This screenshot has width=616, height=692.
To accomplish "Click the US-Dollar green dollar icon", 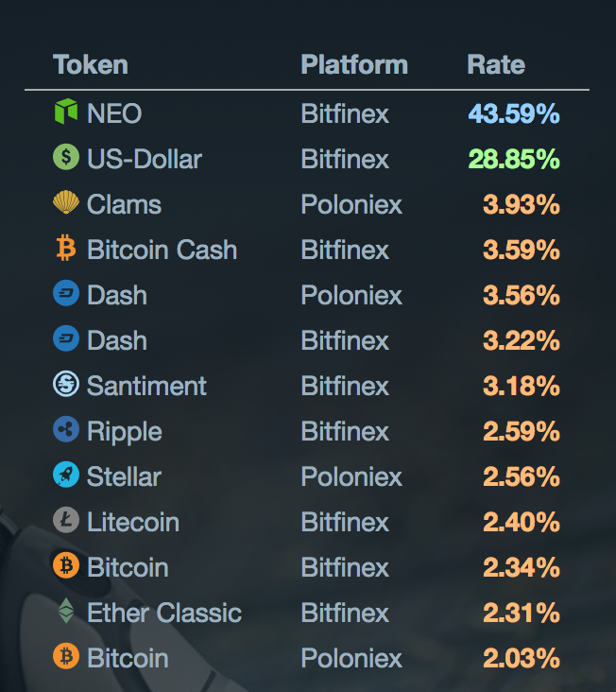I will click(x=65, y=158).
